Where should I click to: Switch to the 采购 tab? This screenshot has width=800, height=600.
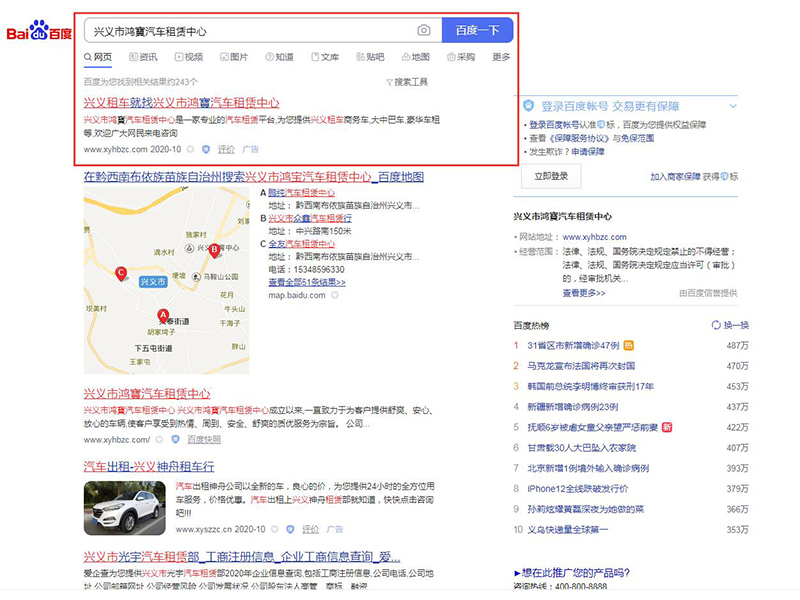point(461,57)
